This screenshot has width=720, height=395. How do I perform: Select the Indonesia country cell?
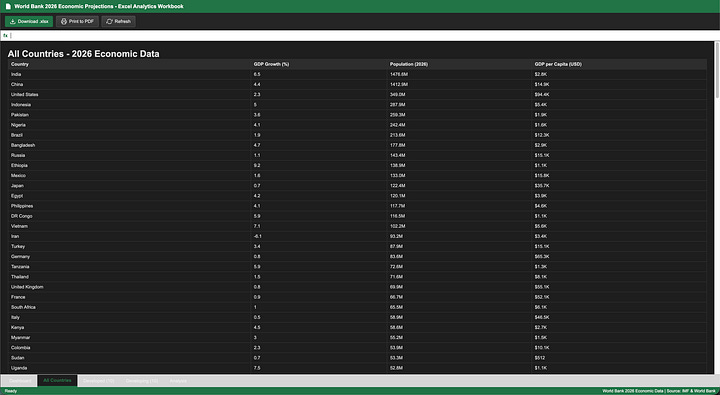[129, 105]
